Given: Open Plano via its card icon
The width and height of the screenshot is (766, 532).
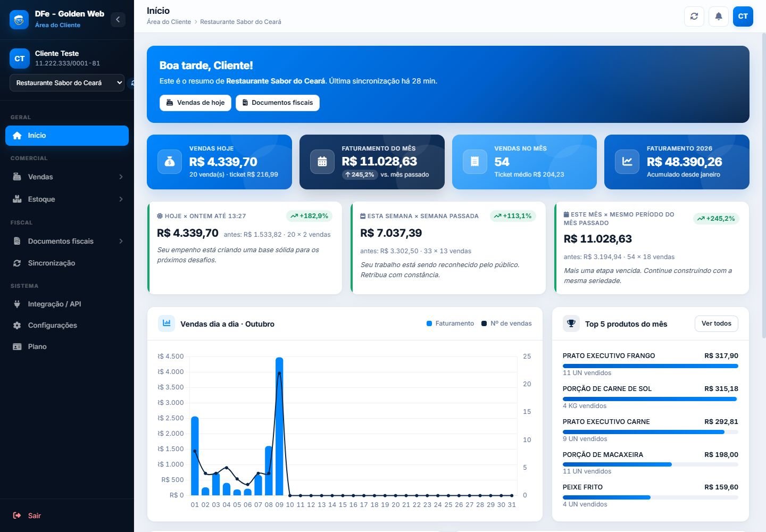Looking at the screenshot, I should (17, 347).
